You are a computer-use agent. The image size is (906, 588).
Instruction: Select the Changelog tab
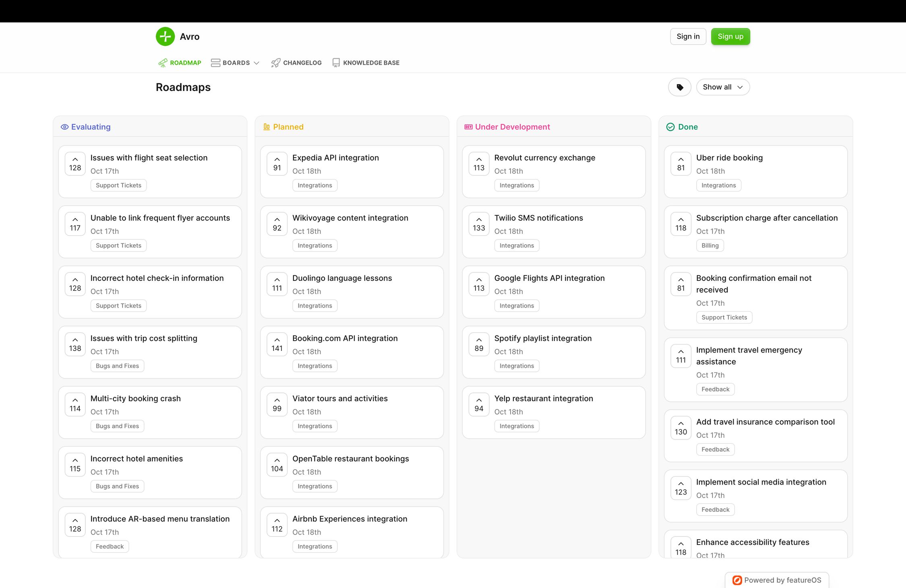(296, 63)
